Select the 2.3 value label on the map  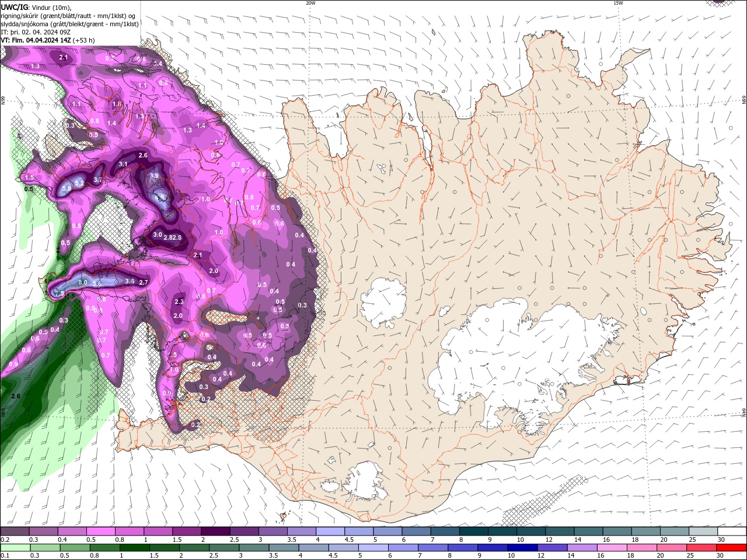[179, 302]
